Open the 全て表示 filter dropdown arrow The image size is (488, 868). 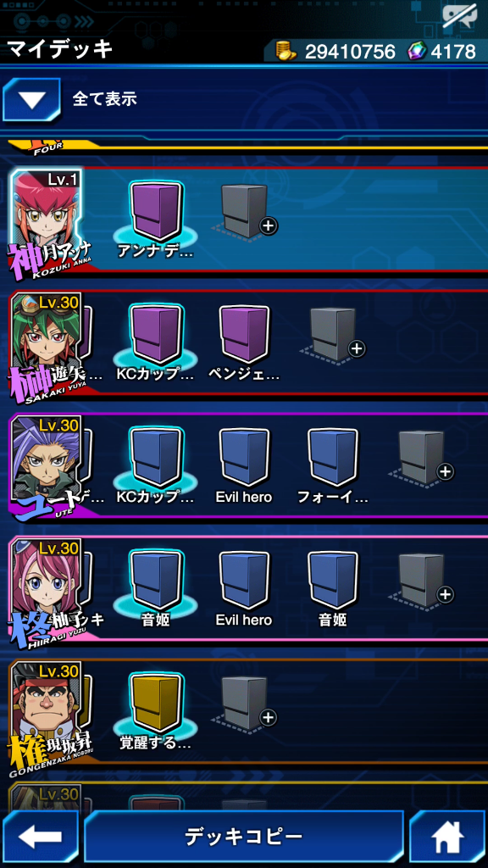coord(31,100)
